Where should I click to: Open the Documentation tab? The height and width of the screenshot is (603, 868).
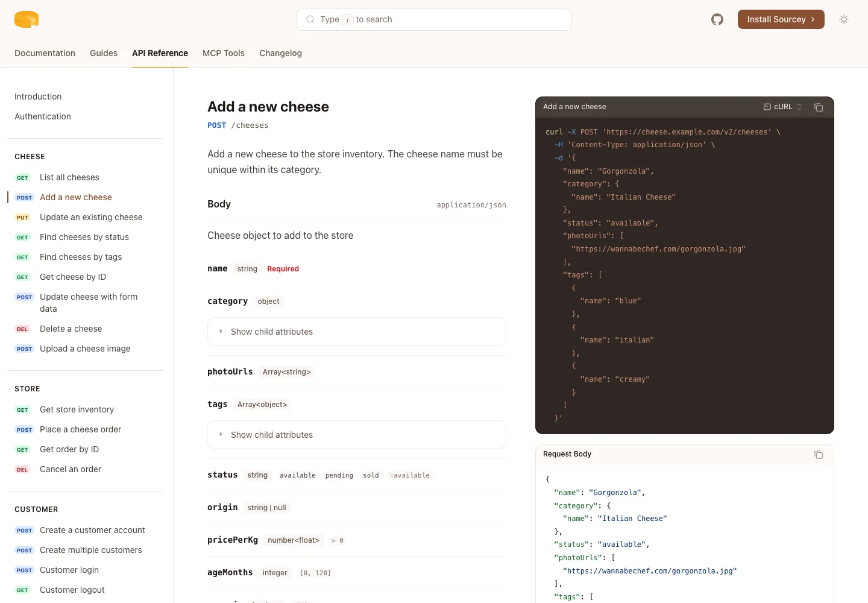[x=45, y=53]
